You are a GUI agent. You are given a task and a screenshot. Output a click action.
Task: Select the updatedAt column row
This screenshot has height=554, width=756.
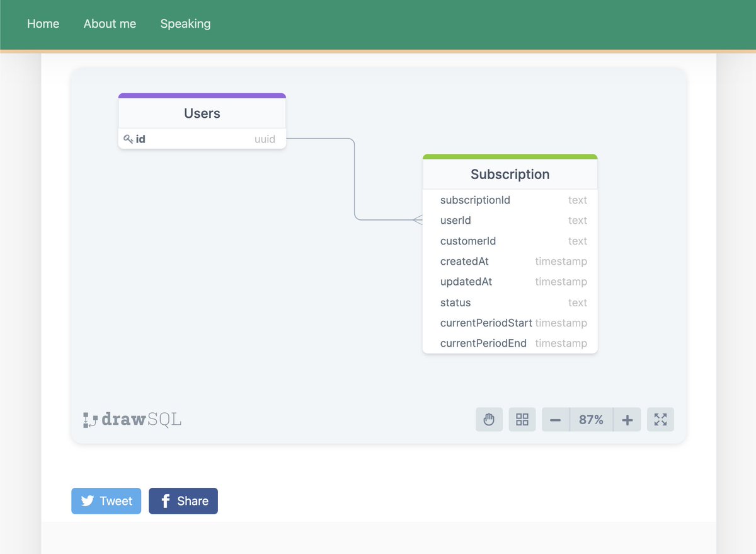pos(510,282)
